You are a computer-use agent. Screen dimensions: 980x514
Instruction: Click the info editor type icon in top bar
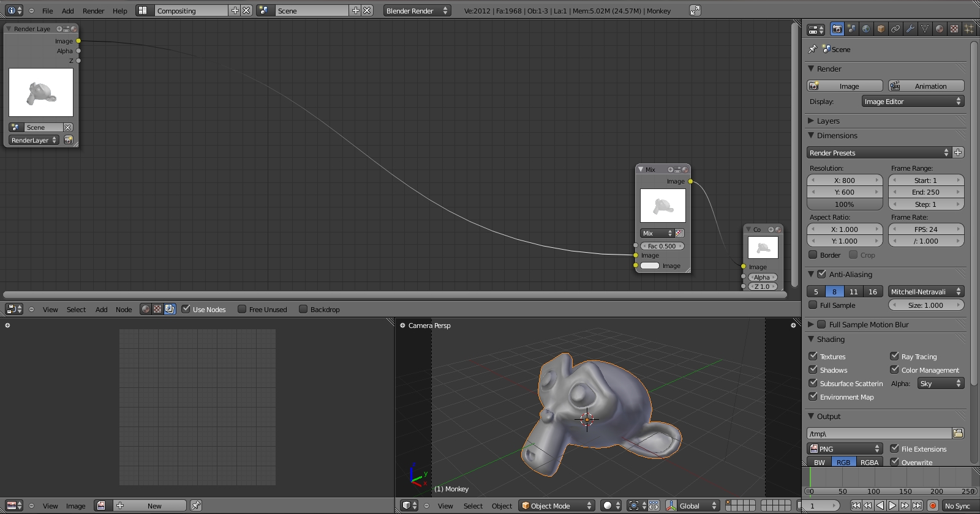13,10
